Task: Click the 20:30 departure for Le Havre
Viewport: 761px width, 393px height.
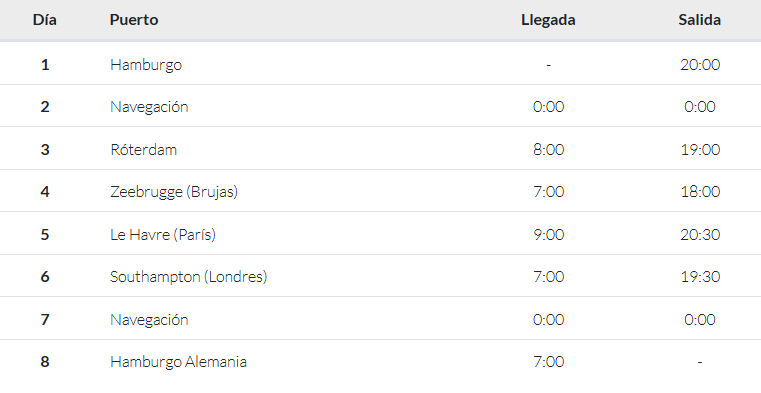Action: coord(700,235)
